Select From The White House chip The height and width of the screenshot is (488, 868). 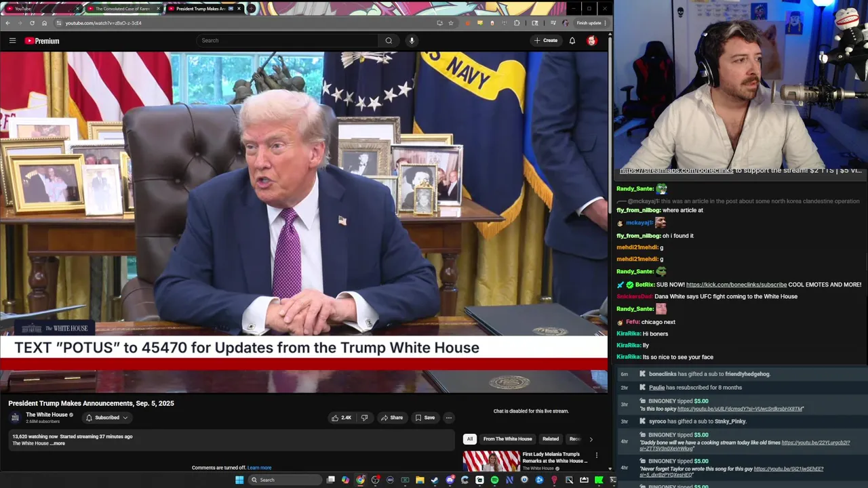pos(507,439)
